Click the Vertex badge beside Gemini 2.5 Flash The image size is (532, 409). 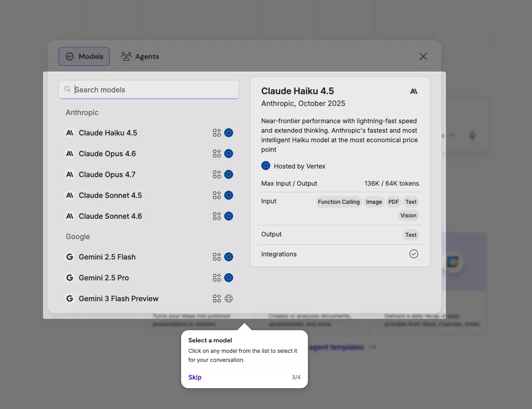[x=229, y=257]
